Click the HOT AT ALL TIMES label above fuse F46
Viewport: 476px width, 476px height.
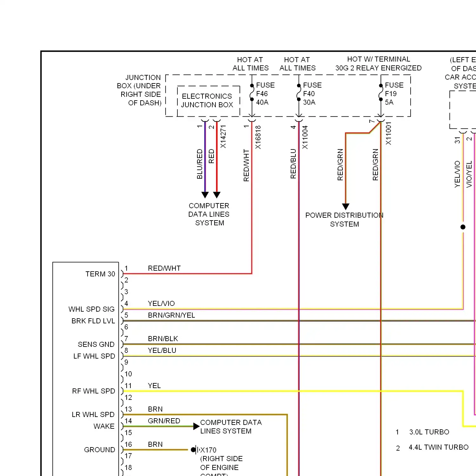(x=250, y=64)
